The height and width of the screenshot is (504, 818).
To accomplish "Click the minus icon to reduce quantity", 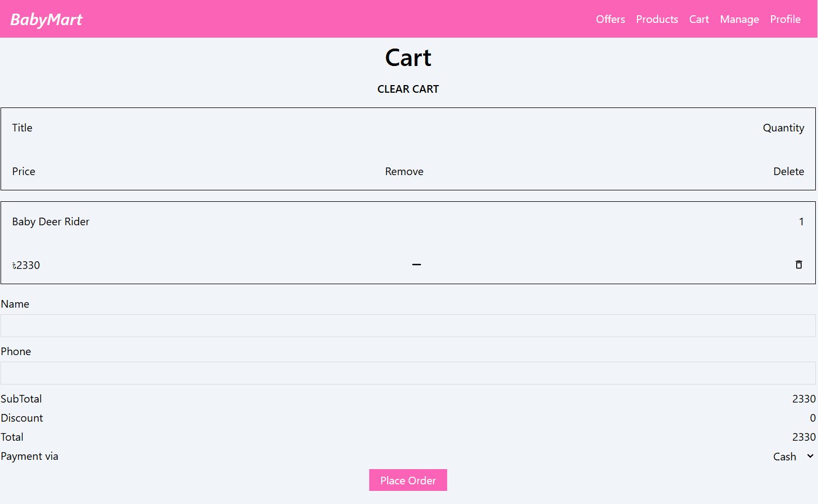I will pyautogui.click(x=416, y=265).
